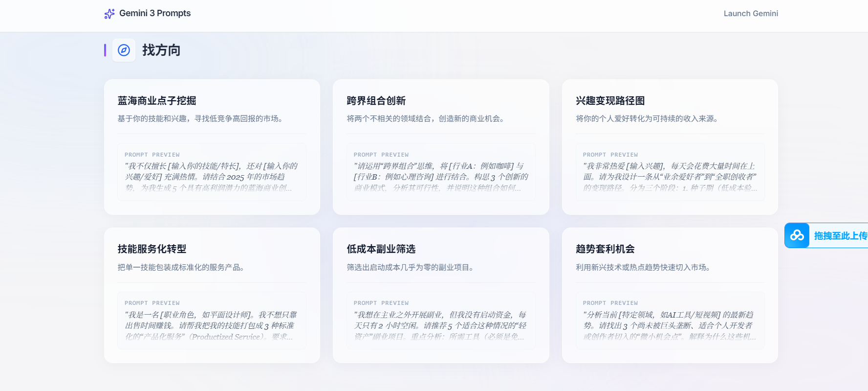Select the prompt preview in 低成本副业筛选 card

coord(441,321)
